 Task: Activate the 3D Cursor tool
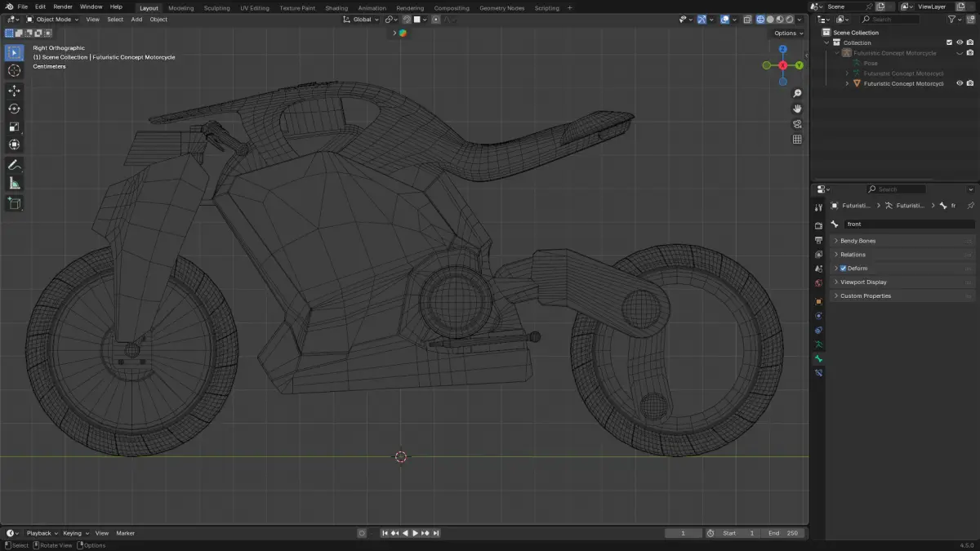point(14,71)
